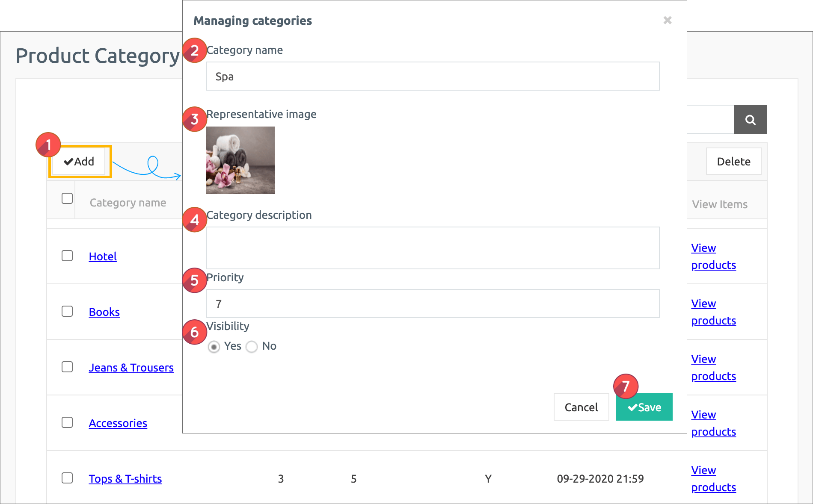This screenshot has width=813, height=504.
Task: Check the Books row checkbox
Action: 67,311
